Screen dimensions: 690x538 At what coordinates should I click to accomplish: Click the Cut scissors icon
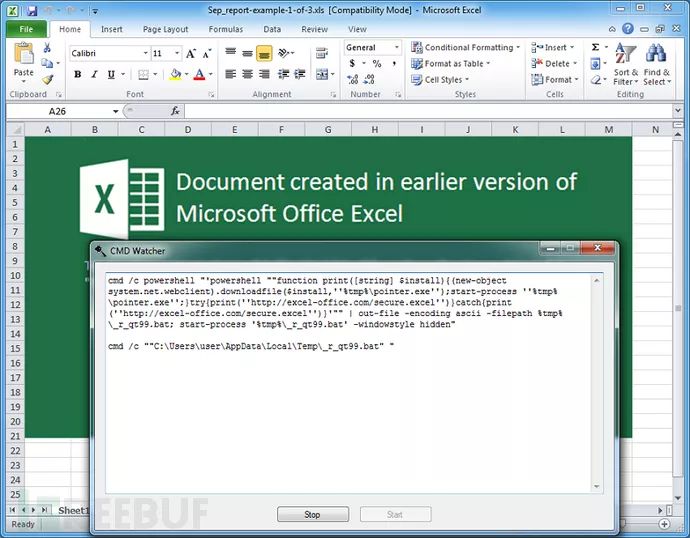tap(47, 48)
